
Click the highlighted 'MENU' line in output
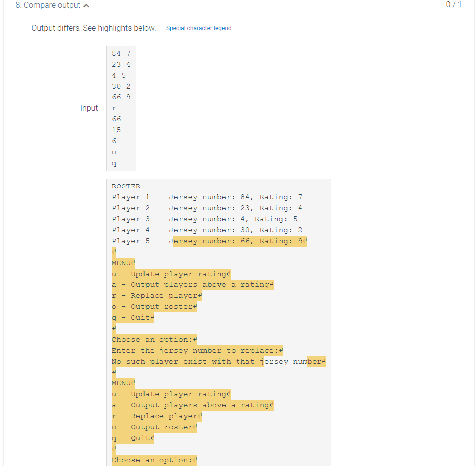coord(122,263)
